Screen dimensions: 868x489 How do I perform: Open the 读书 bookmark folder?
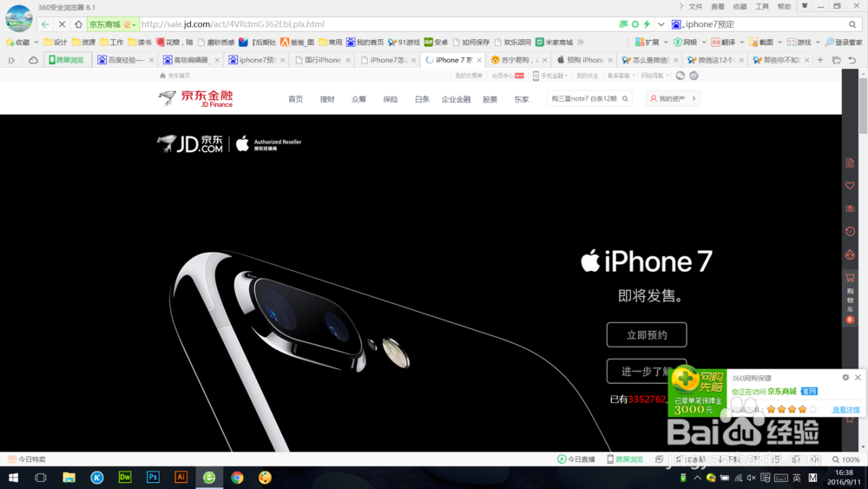(x=140, y=42)
